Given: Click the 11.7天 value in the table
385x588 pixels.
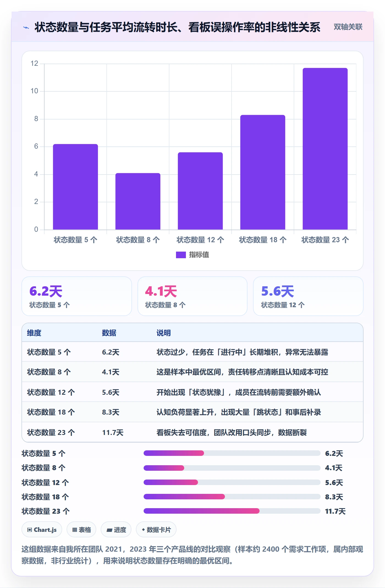Looking at the screenshot, I should pyautogui.click(x=113, y=432).
